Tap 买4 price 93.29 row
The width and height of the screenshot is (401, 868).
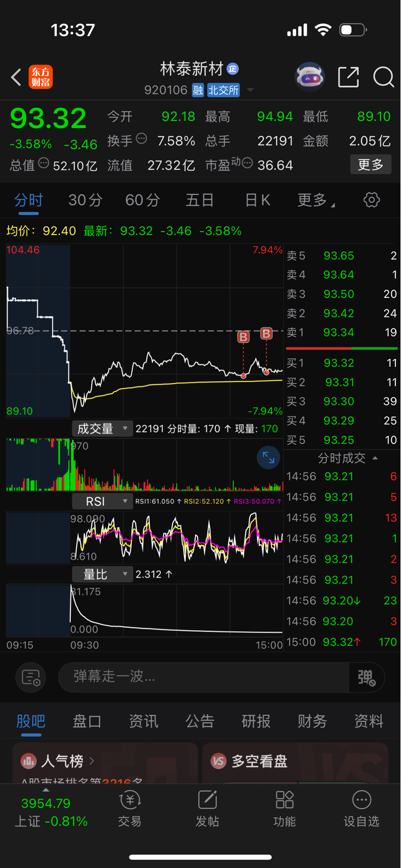tap(342, 421)
